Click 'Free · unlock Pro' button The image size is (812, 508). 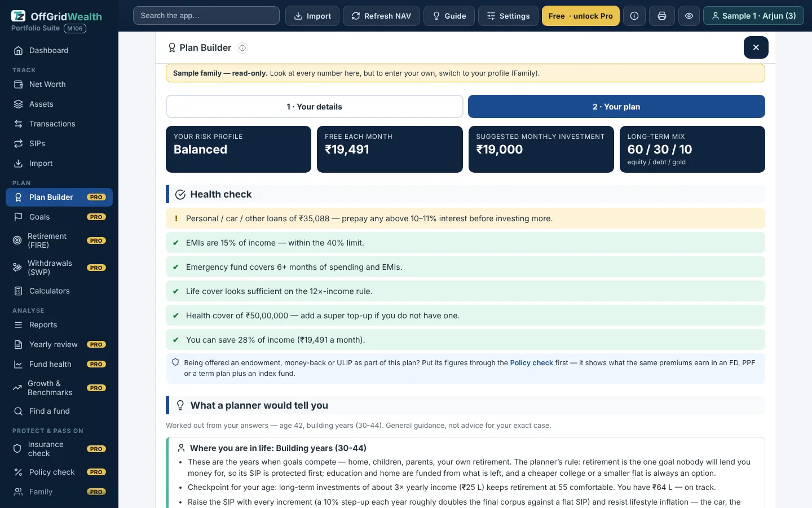581,16
